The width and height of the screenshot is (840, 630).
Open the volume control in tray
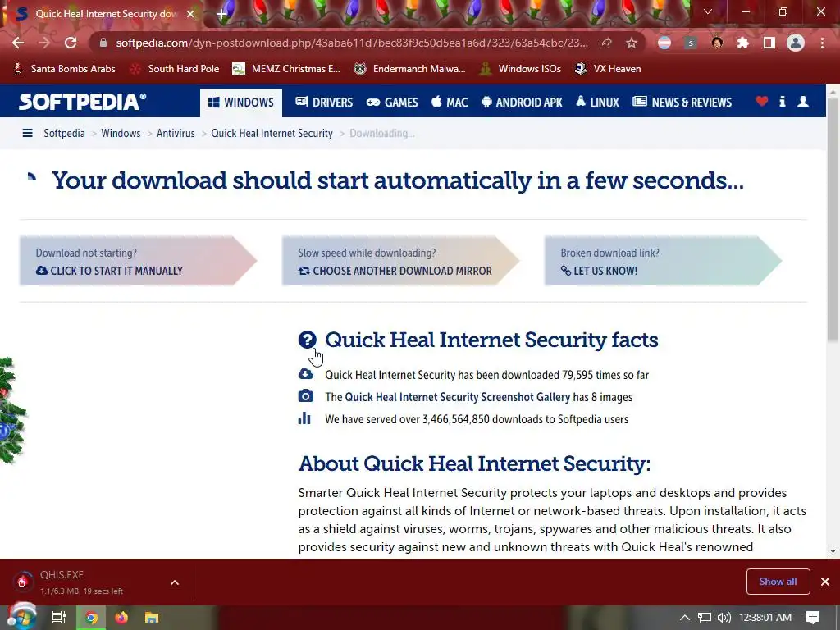pos(724,618)
